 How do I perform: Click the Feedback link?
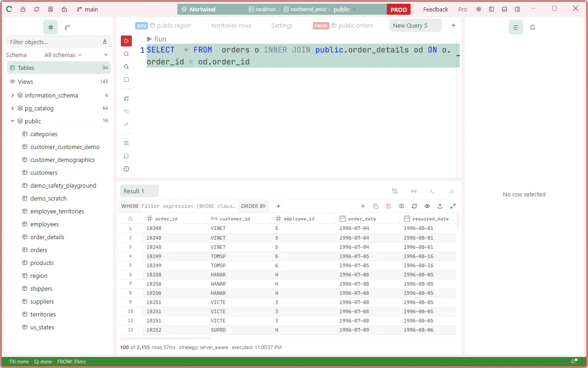(x=435, y=9)
